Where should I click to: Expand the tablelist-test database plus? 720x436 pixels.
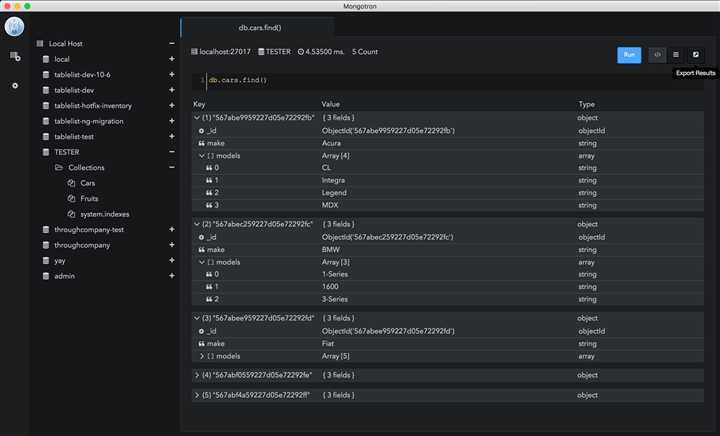click(x=172, y=136)
